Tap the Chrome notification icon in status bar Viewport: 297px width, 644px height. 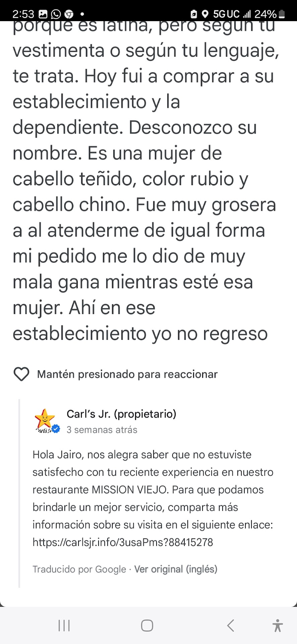(69, 14)
